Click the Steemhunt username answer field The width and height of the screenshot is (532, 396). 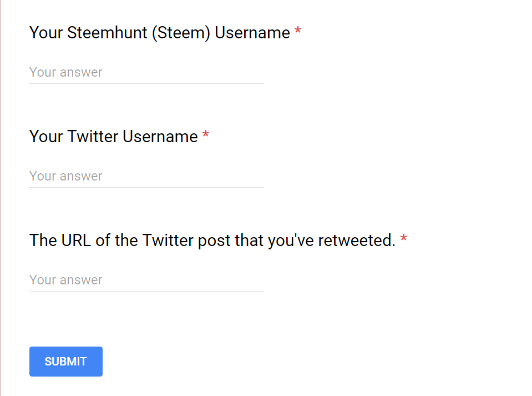(146, 72)
